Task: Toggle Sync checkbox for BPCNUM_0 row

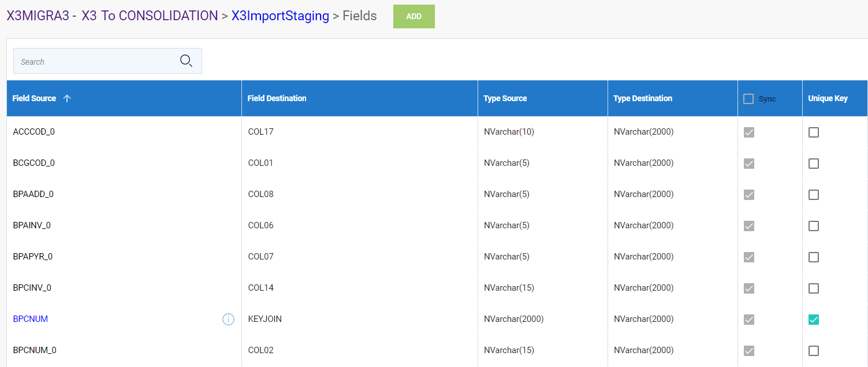Action: [x=749, y=351]
